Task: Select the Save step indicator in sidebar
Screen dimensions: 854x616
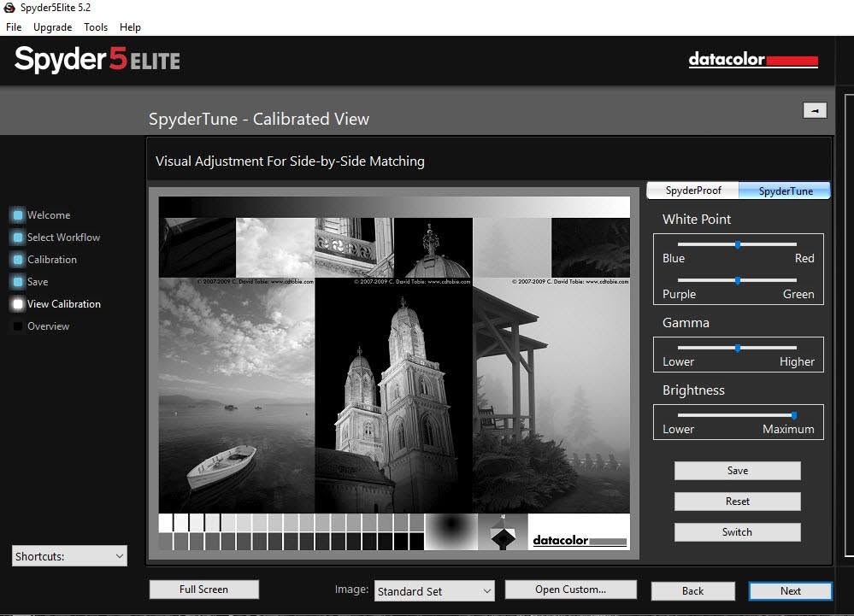Action: tap(18, 282)
